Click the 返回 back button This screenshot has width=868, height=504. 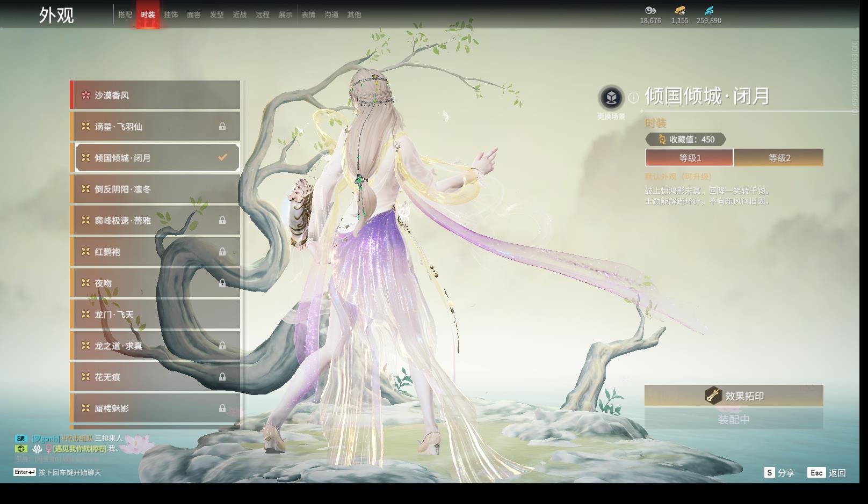(827, 472)
